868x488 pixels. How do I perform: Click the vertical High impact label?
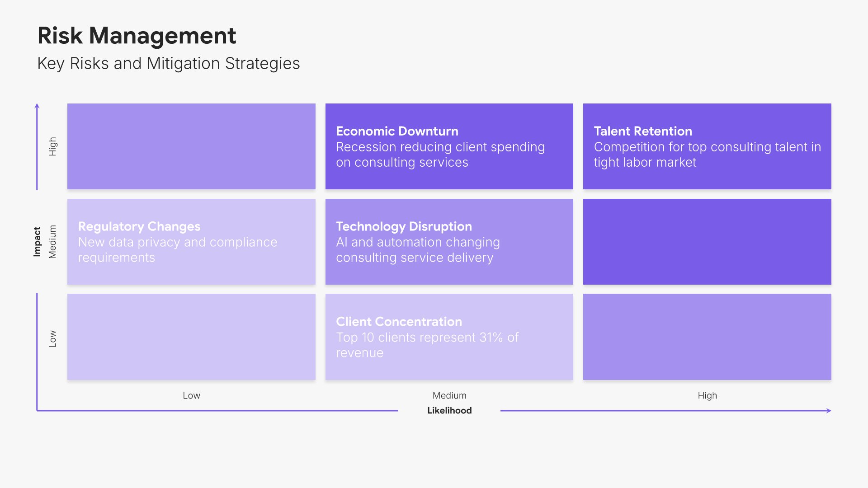click(x=53, y=146)
